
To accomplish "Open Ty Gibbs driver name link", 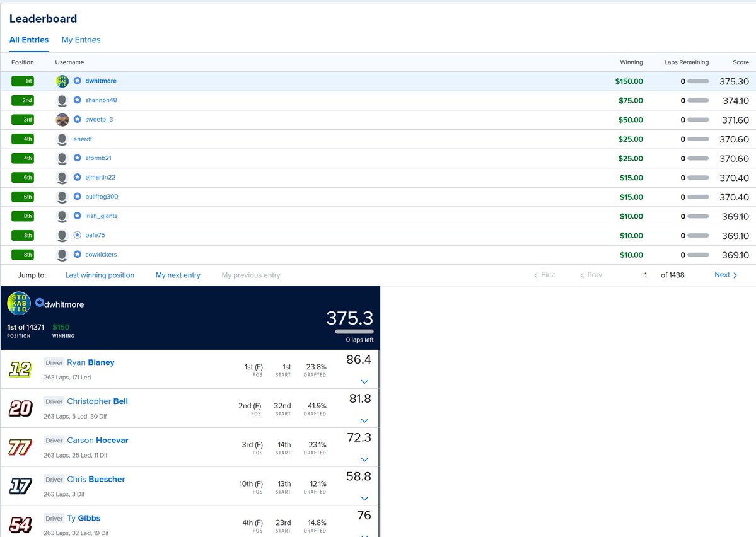I will pyautogui.click(x=83, y=519).
